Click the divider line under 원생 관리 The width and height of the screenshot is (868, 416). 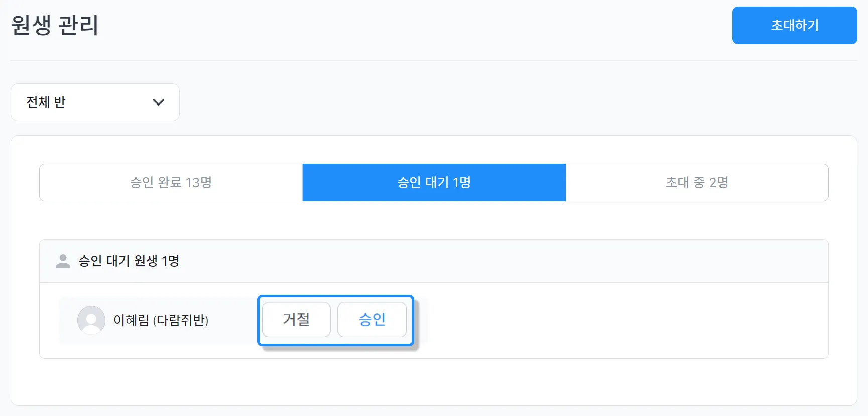pyautogui.click(x=434, y=60)
